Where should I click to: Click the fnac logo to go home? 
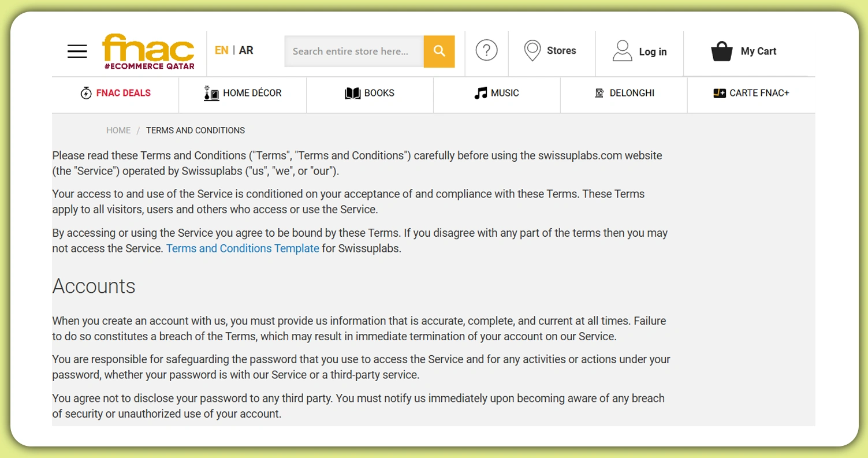pyautogui.click(x=148, y=51)
